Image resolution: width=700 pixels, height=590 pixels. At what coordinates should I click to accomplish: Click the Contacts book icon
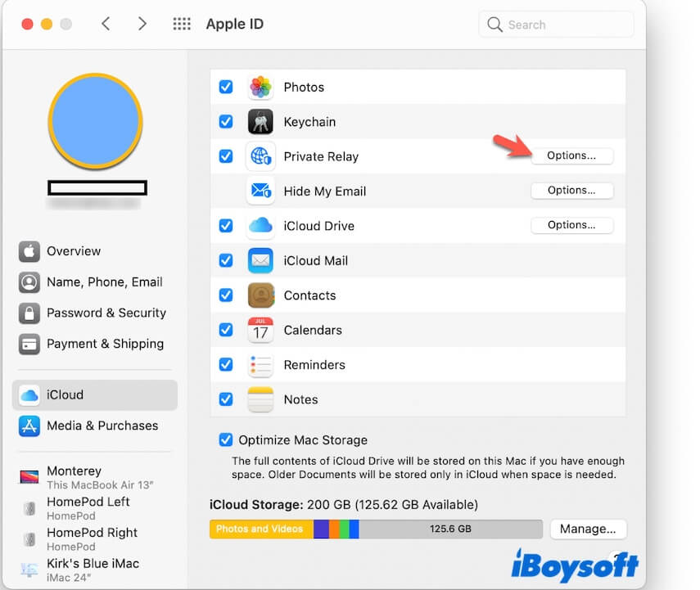click(260, 295)
